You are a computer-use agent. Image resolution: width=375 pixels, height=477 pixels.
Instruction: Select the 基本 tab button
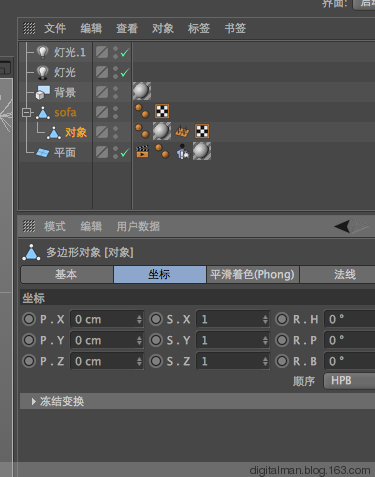tap(67, 274)
